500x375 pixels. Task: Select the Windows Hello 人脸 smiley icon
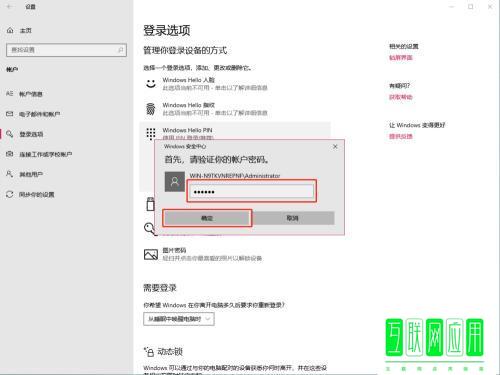coord(151,83)
